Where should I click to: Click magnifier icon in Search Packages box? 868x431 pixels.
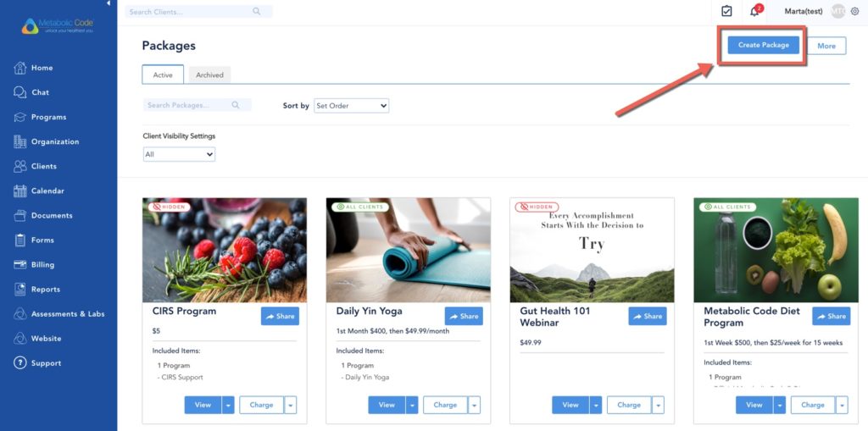point(236,105)
